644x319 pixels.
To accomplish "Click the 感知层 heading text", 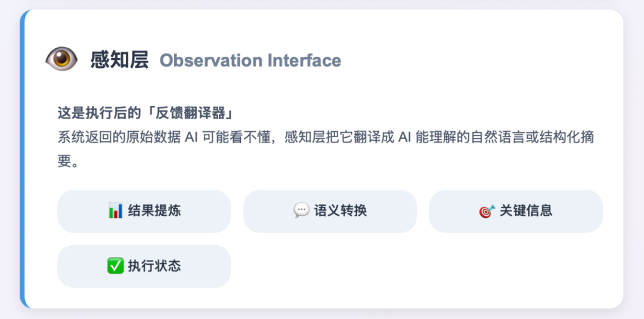I will [x=119, y=60].
